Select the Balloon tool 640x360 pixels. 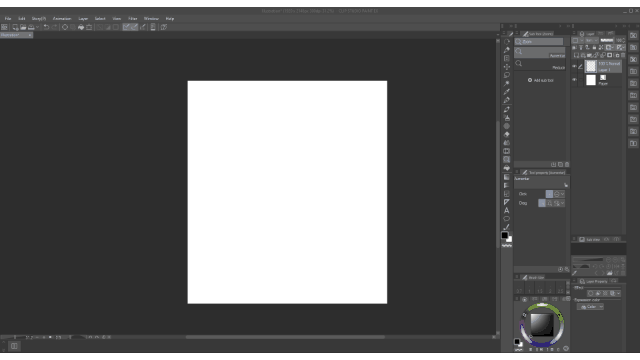coord(507,219)
